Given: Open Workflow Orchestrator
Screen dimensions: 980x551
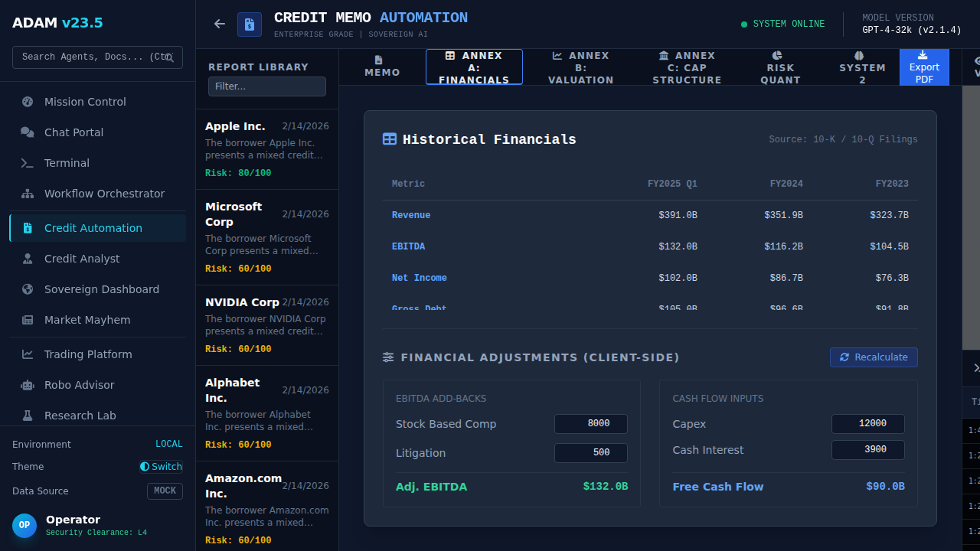Looking at the screenshot, I should (x=104, y=194).
